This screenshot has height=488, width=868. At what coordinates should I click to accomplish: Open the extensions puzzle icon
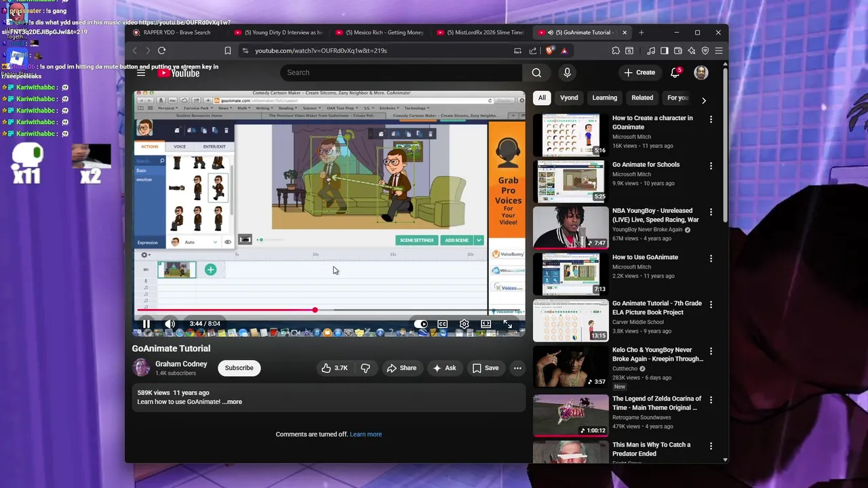pyautogui.click(x=616, y=51)
